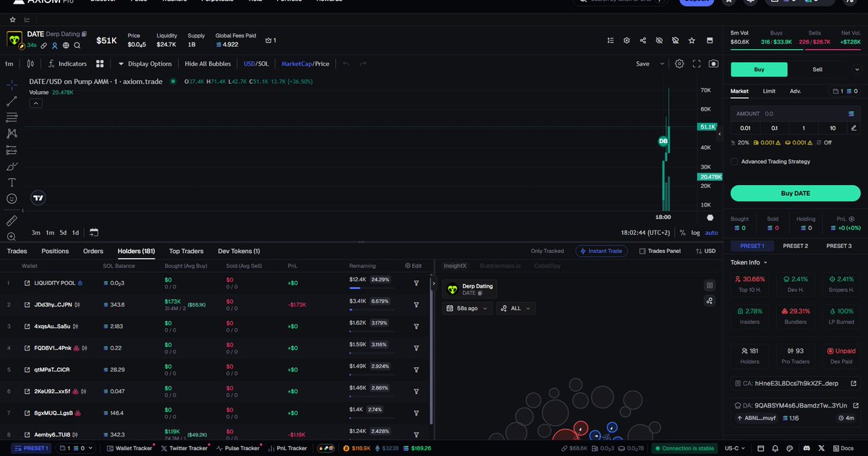This screenshot has width=868, height=456.
Task: Open the chart layout grid icon
Action: (x=100, y=64)
